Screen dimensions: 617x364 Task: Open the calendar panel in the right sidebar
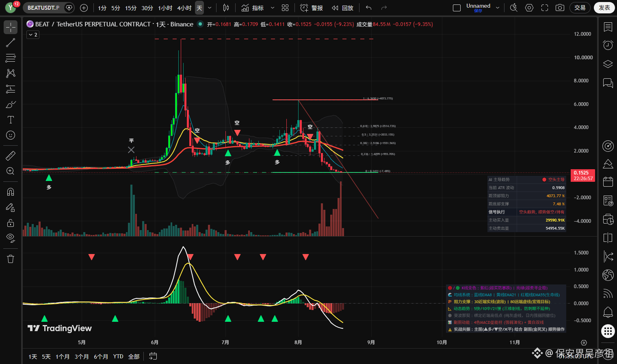[608, 182]
